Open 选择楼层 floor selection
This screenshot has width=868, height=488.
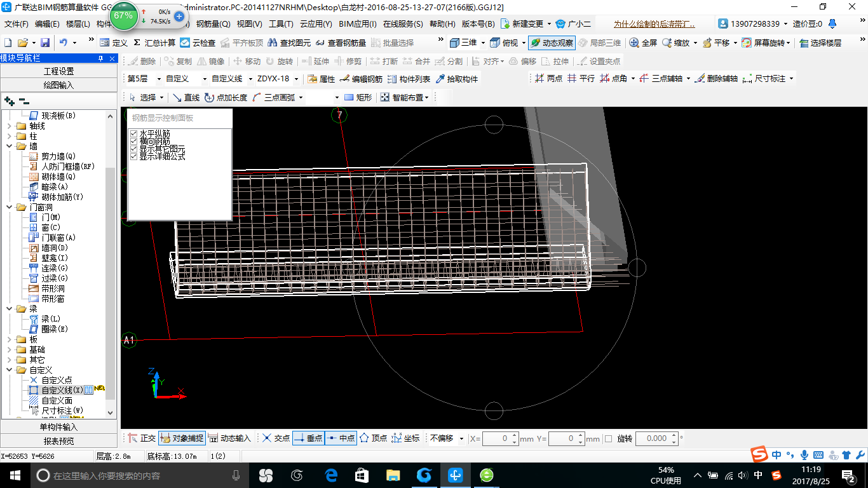[820, 43]
